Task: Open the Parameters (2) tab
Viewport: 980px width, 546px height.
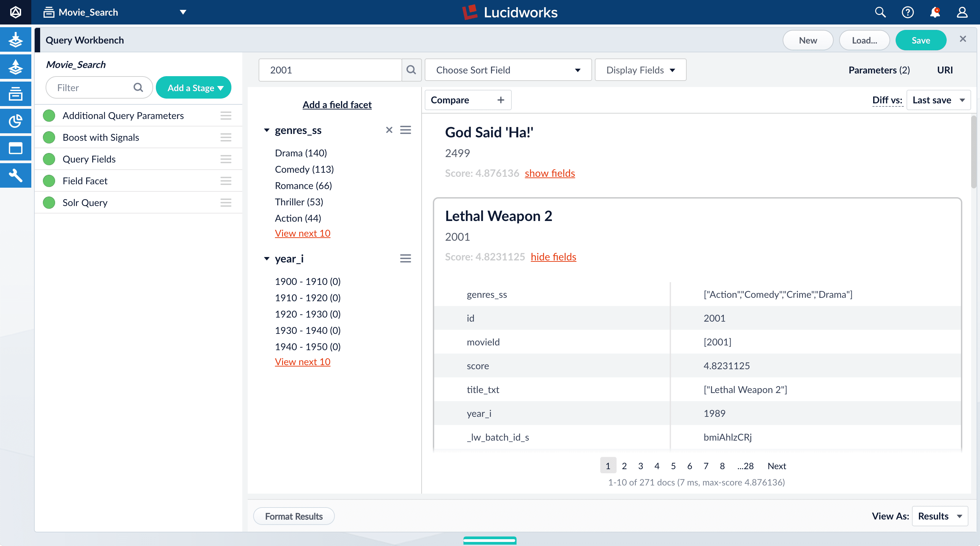Action: point(879,70)
